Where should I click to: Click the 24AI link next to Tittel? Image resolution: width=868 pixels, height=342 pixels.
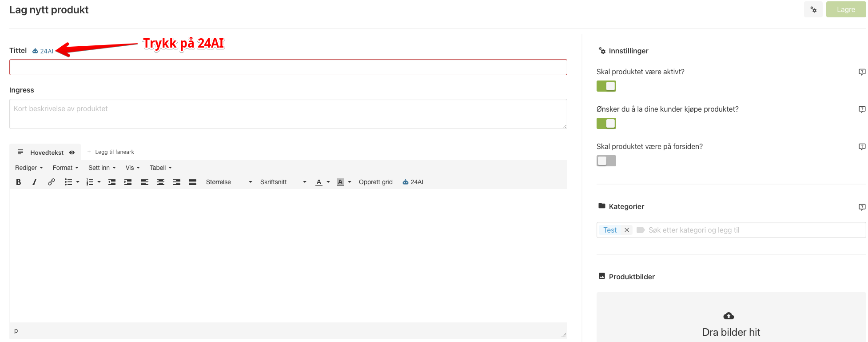click(x=43, y=51)
